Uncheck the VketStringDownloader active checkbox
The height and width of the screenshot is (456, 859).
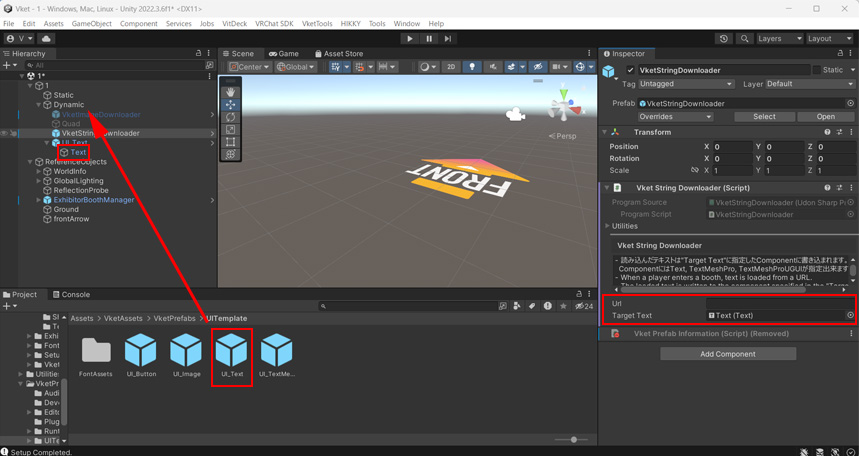click(630, 70)
